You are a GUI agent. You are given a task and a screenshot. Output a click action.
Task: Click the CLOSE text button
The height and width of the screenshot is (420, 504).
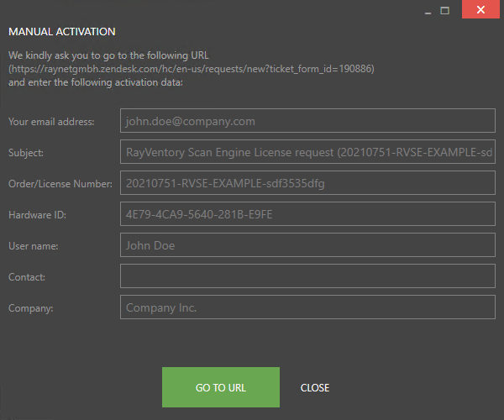[315, 387]
